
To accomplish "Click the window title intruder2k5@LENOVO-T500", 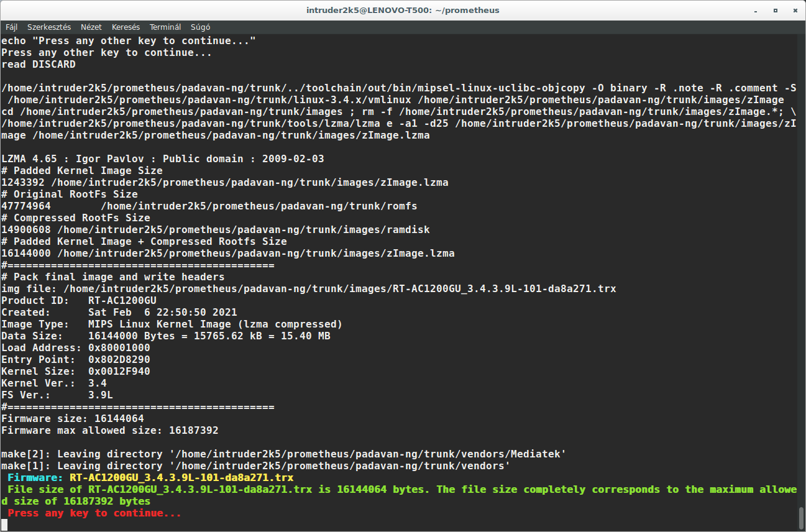I will pyautogui.click(x=403, y=10).
